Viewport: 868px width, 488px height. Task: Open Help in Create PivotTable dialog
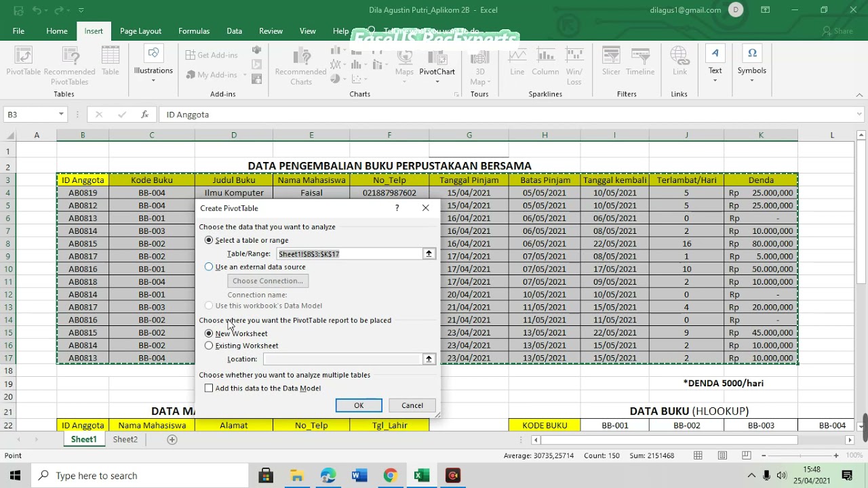click(397, 208)
